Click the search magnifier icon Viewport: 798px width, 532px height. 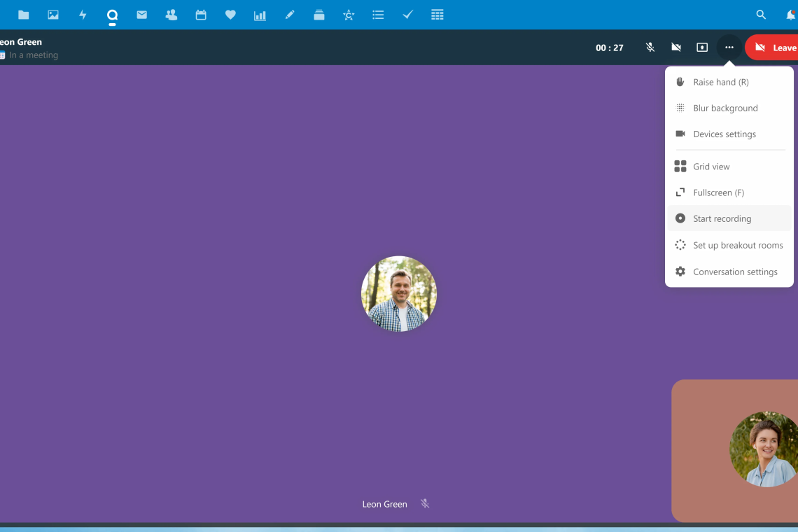coord(761,15)
